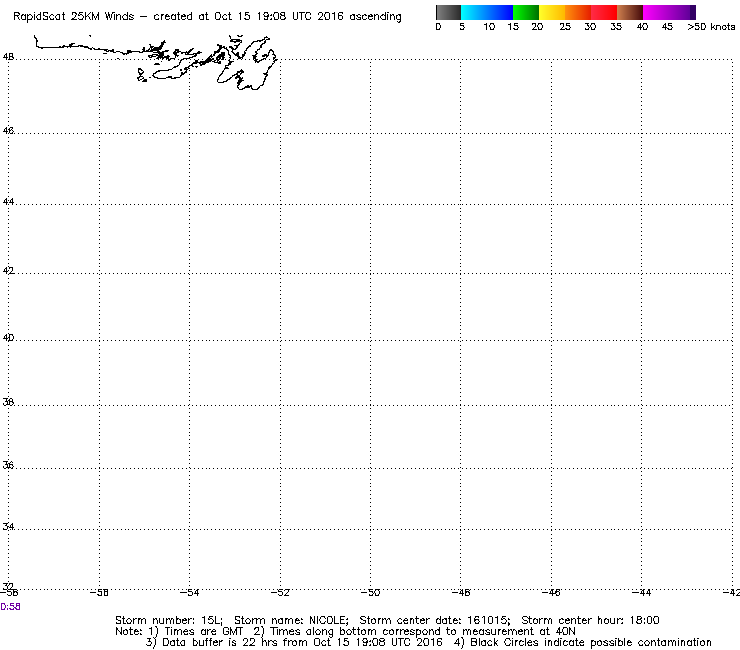740x650 pixels.
Task: Click the latitude label '40'
Action: pos(8,338)
